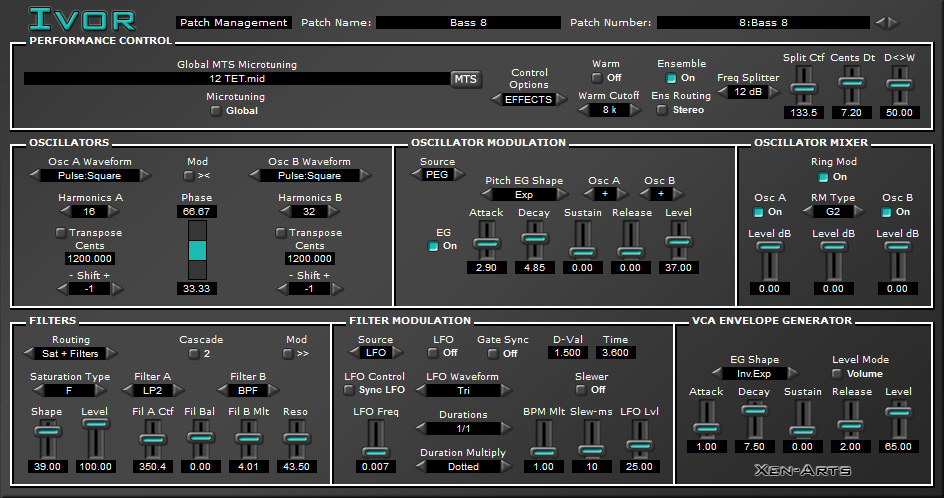Open the Osc A modulation polarity + selector
Screen dimensions: 944x498
(x=605, y=194)
